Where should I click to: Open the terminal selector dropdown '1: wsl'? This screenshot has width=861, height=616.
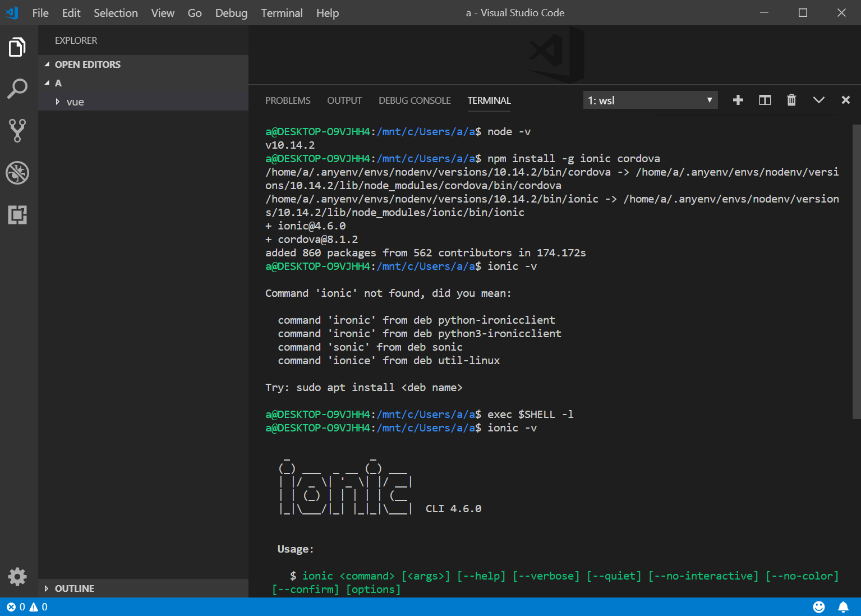[x=650, y=100]
